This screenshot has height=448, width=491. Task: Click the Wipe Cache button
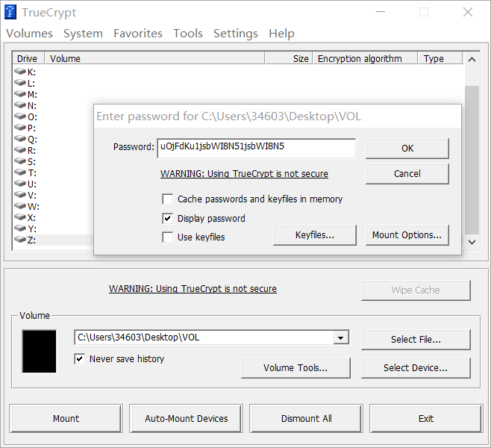click(416, 290)
